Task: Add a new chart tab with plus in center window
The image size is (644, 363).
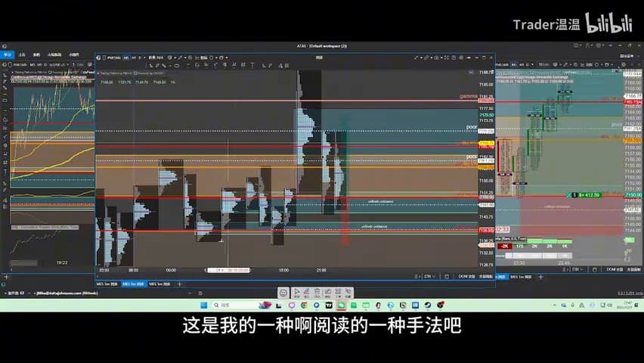Action: click(x=179, y=284)
